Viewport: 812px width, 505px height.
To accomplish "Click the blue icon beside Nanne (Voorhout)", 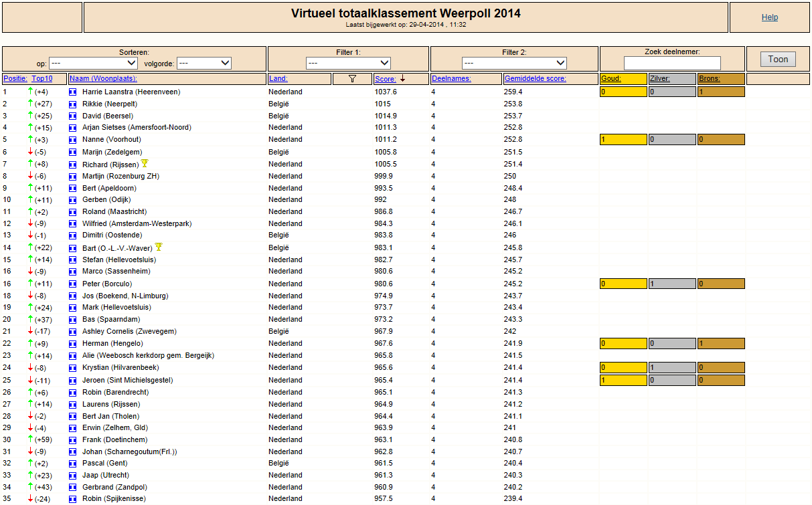I will [x=73, y=140].
